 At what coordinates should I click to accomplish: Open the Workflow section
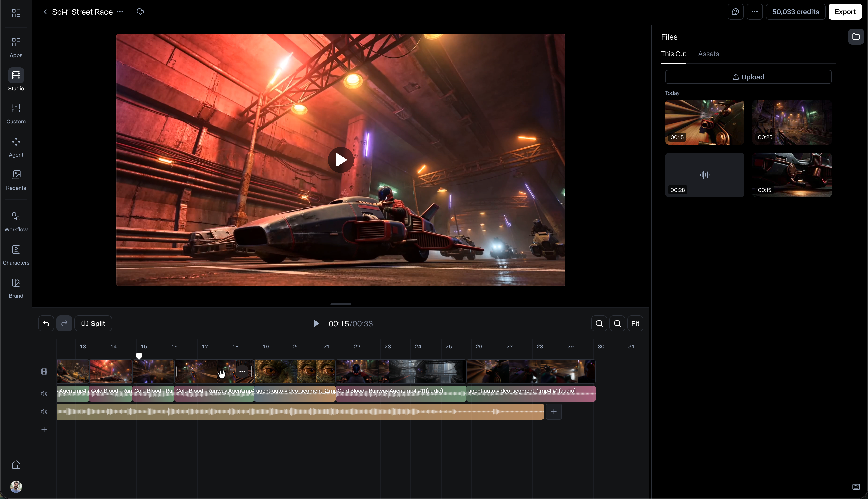pyautogui.click(x=16, y=222)
